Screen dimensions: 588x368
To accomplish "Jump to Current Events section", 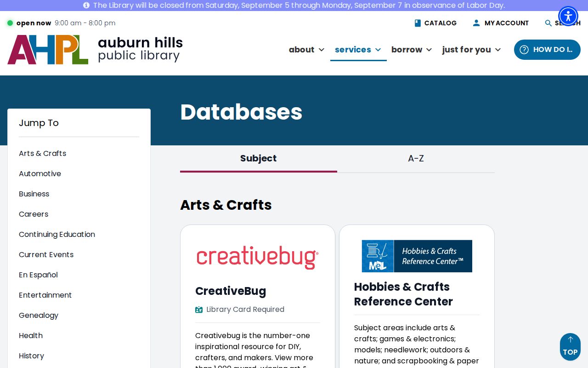I will pyautogui.click(x=46, y=255).
